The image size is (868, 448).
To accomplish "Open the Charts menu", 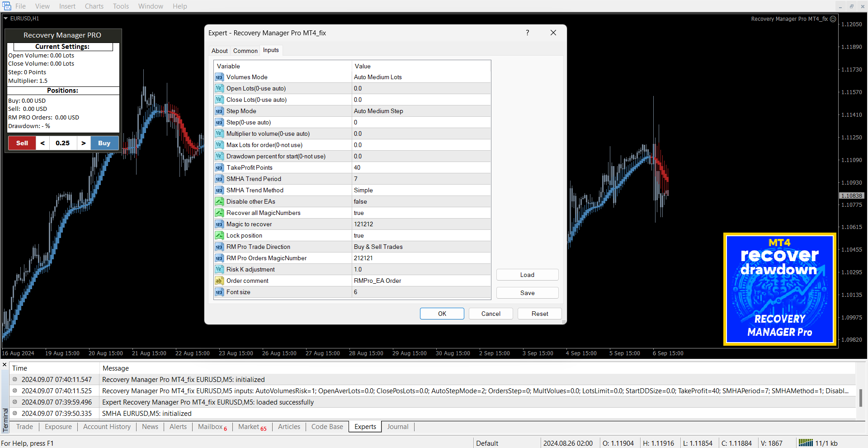I will coord(94,6).
